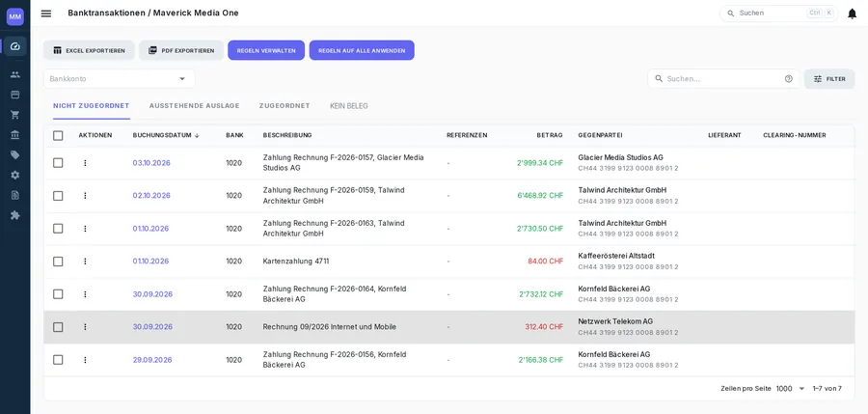Open row actions for Netzwerk Telekom row
The height and width of the screenshot is (414, 868).
(85, 327)
